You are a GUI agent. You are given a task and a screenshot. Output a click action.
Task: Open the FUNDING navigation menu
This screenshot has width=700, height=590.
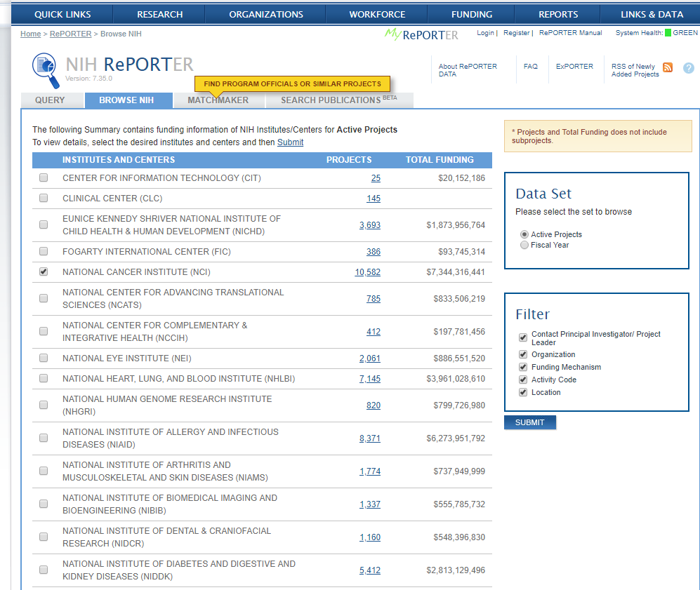[x=471, y=13]
